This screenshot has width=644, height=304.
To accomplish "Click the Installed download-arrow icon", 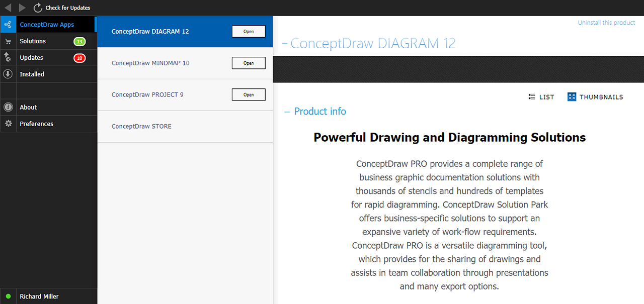I will point(8,74).
